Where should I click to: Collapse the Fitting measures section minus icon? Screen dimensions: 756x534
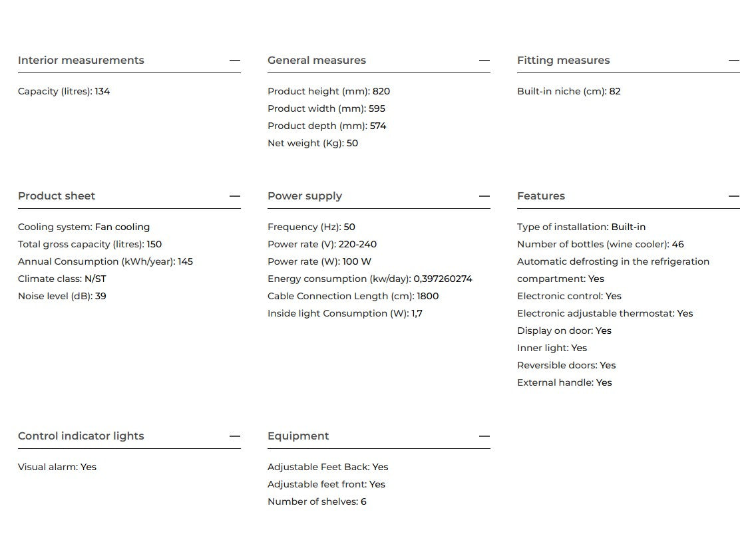734,61
